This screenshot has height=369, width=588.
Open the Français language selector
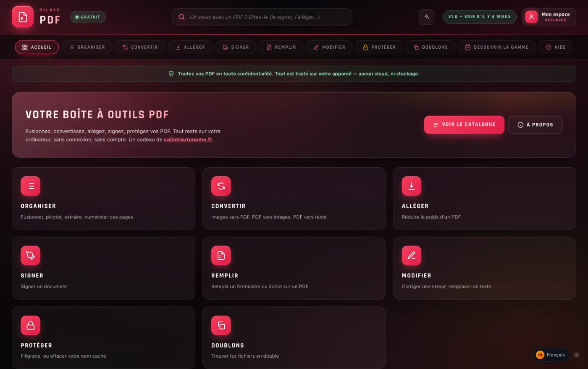click(551, 355)
